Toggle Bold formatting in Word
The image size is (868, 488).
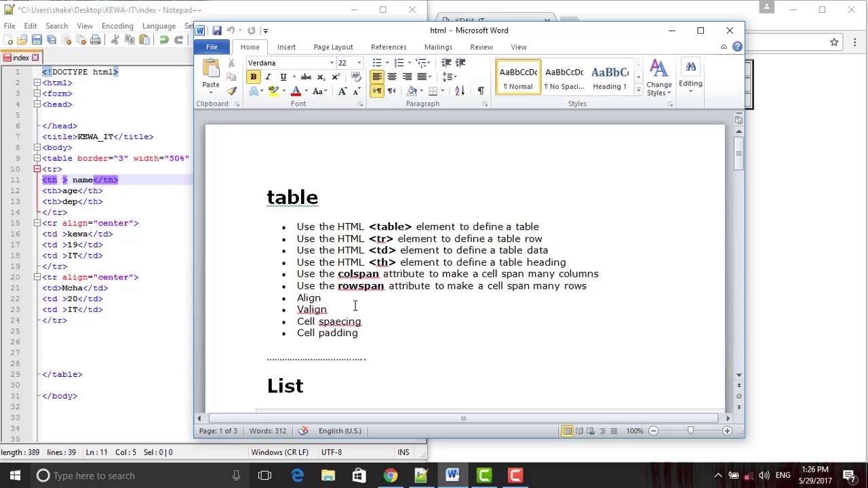click(253, 77)
